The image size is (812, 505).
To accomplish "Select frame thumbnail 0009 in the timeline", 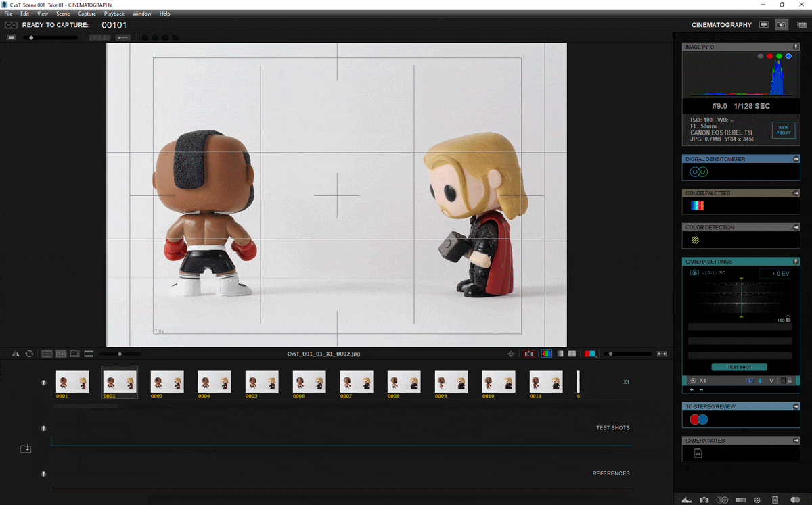I will click(x=451, y=383).
